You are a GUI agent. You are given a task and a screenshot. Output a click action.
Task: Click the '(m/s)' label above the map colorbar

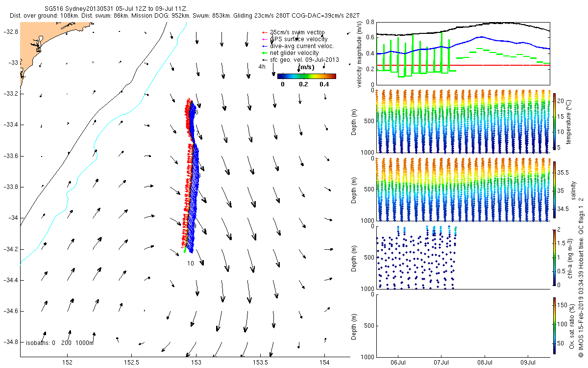click(306, 68)
